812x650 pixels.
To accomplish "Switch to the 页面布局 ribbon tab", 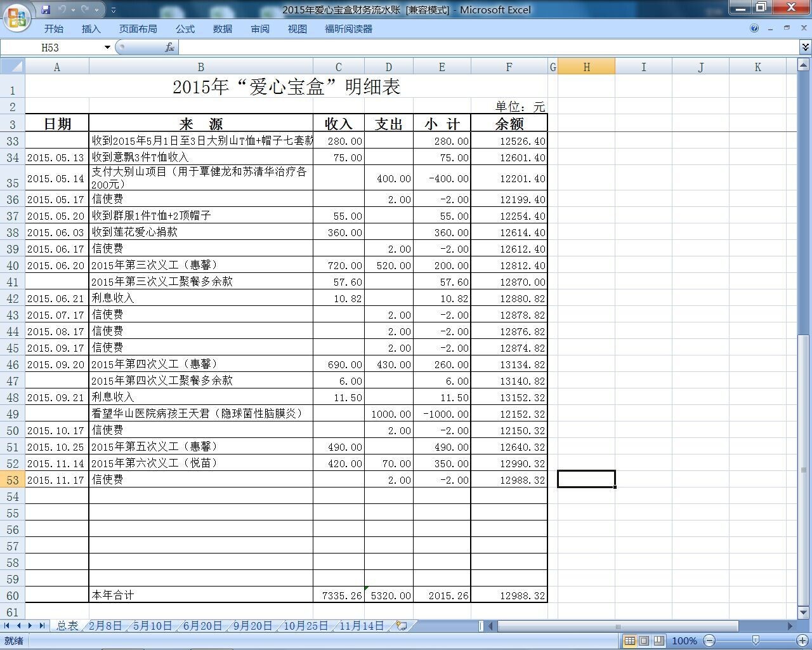I will [138, 29].
